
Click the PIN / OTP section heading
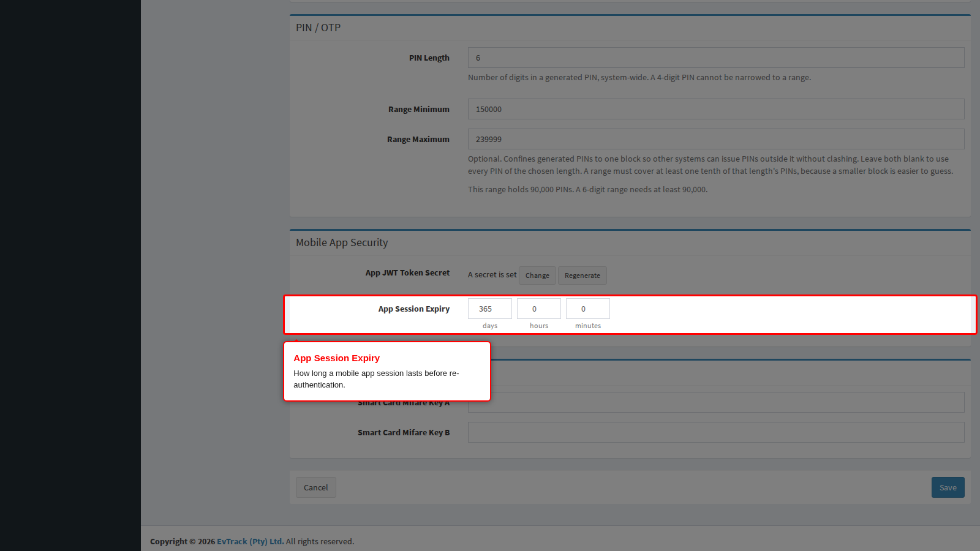(x=318, y=28)
